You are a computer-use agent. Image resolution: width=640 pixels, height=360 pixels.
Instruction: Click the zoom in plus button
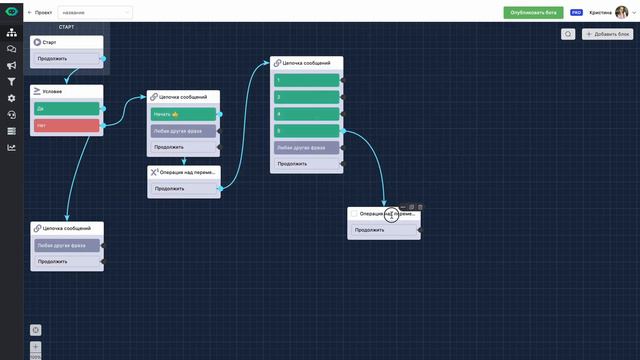pyautogui.click(x=36, y=347)
